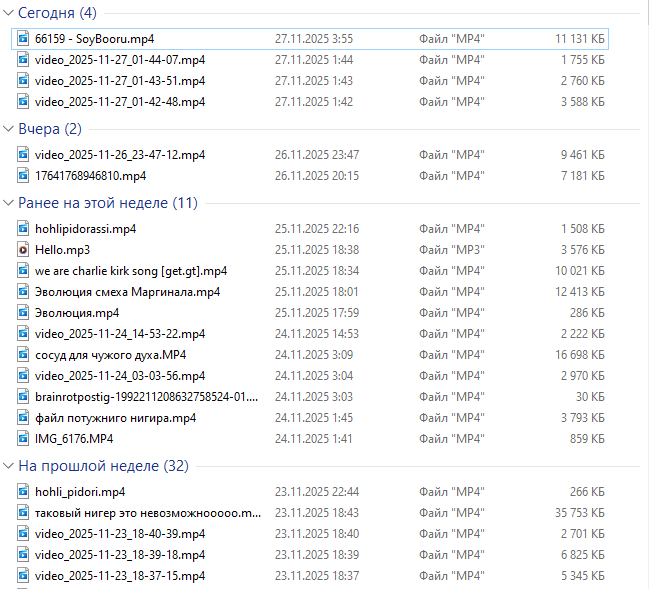
Task: Click the Файл "MP3" type cell
Action: 452,250
